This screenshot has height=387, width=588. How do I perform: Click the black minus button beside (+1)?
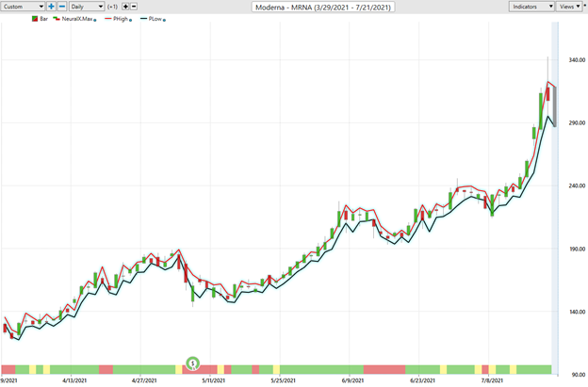134,7
